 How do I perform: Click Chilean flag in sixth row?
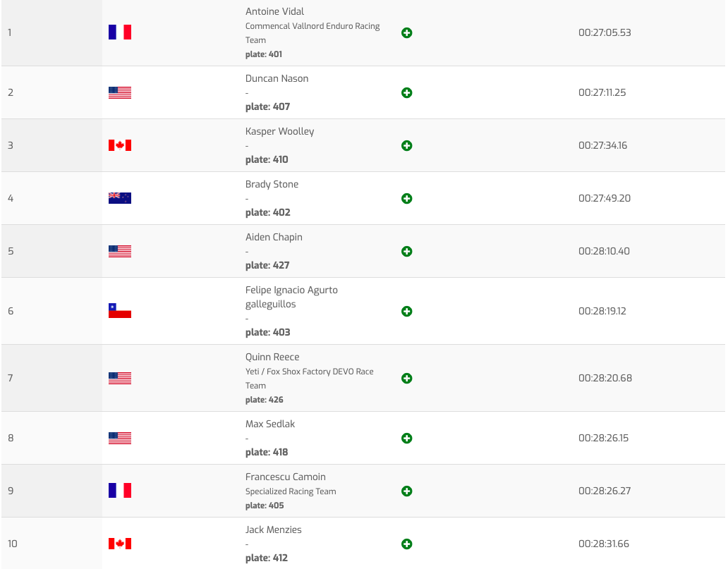coord(120,311)
